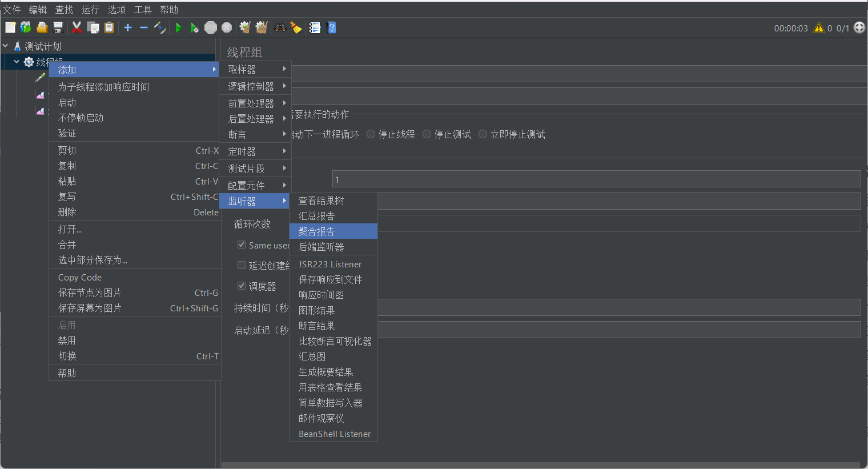Collapse all nodes with the minus icon

144,27
